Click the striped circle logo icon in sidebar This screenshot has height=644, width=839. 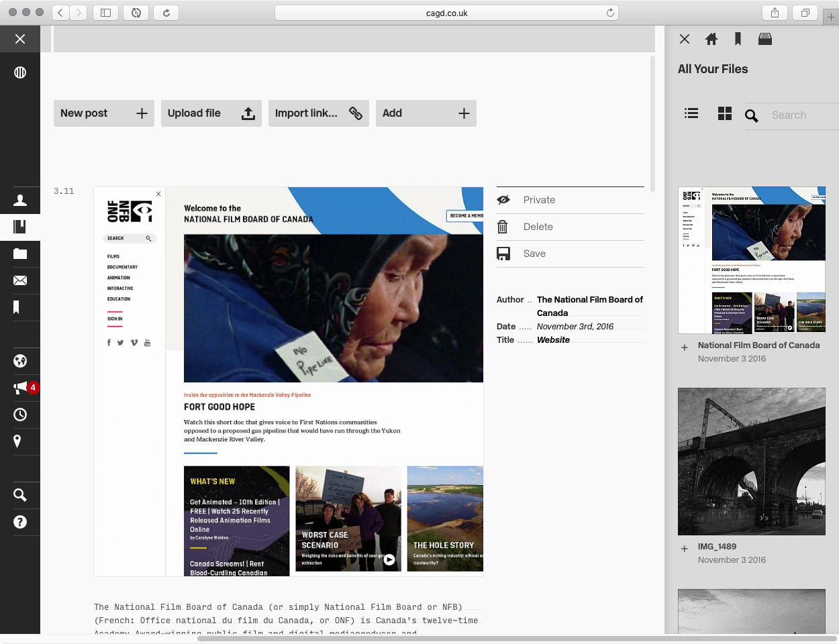click(20, 72)
